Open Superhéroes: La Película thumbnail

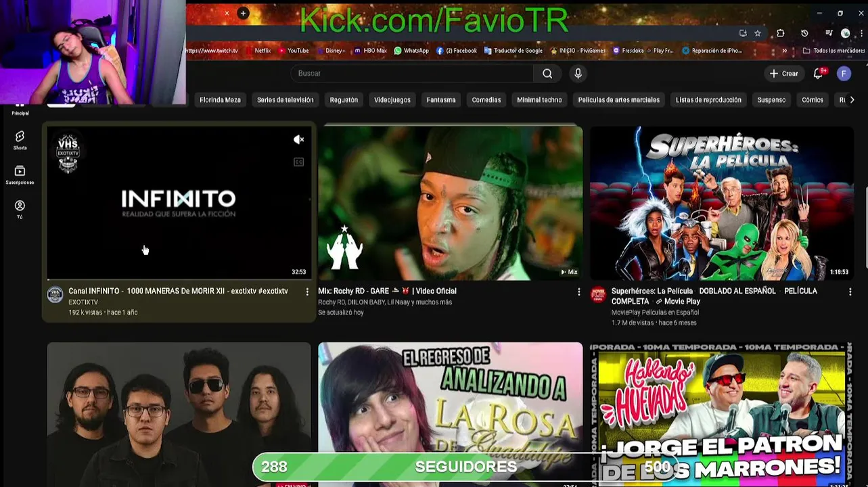(x=722, y=202)
